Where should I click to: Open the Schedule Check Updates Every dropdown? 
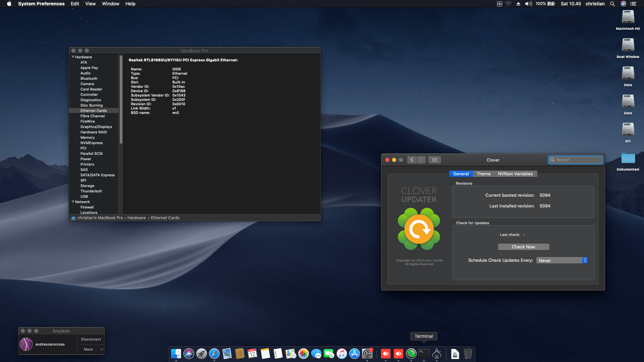(x=561, y=260)
